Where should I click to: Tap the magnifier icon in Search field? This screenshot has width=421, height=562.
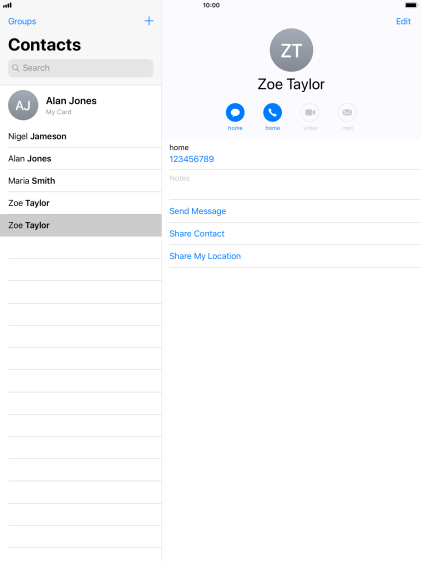pos(15,68)
